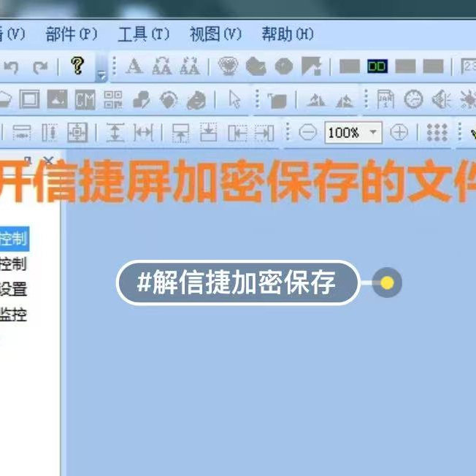Select the 监控 item in left panel
476x476 pixels.
[x=13, y=315]
